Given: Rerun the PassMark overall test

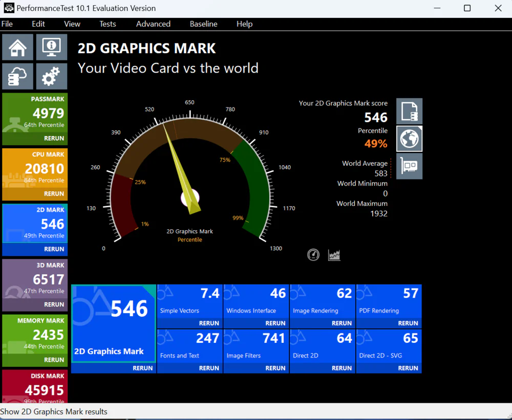Looking at the screenshot, I should click(x=54, y=138).
